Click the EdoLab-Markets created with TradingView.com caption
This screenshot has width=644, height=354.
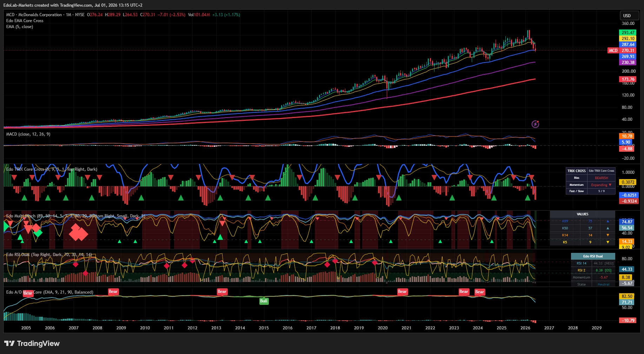coord(73,5)
